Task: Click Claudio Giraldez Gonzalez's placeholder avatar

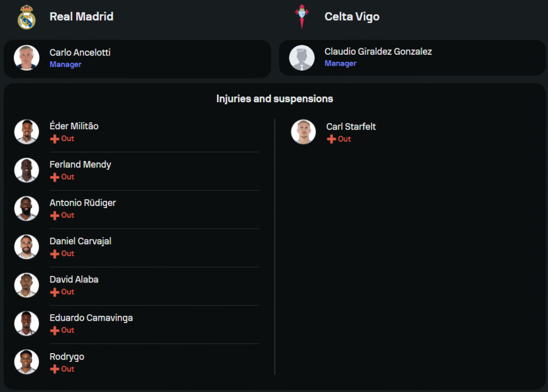Action: [301, 57]
